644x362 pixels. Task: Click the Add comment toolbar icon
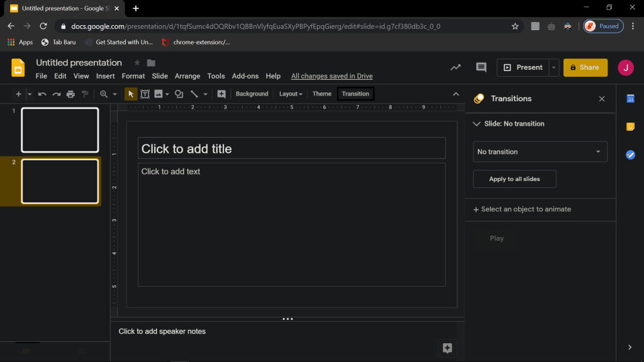tap(221, 94)
